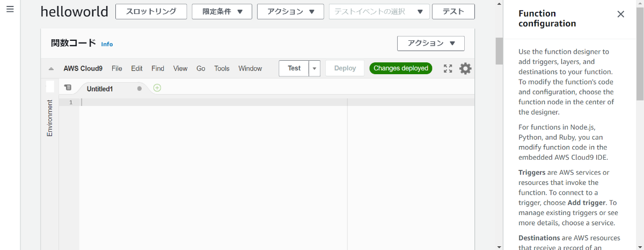Open the top アクション dropdown next to 限定条件
Screen dimensions: 644x250
click(x=290, y=11)
